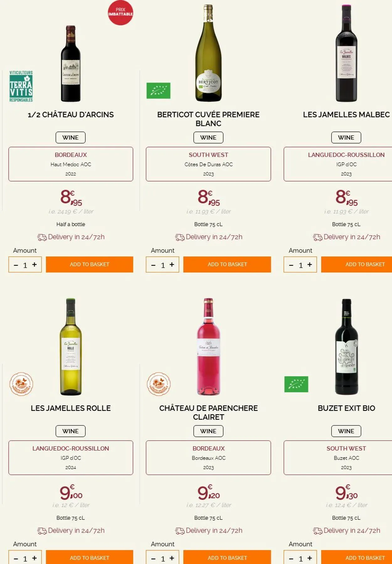Open the Château d'Arcins bottle image
The image size is (392, 564).
point(71,64)
